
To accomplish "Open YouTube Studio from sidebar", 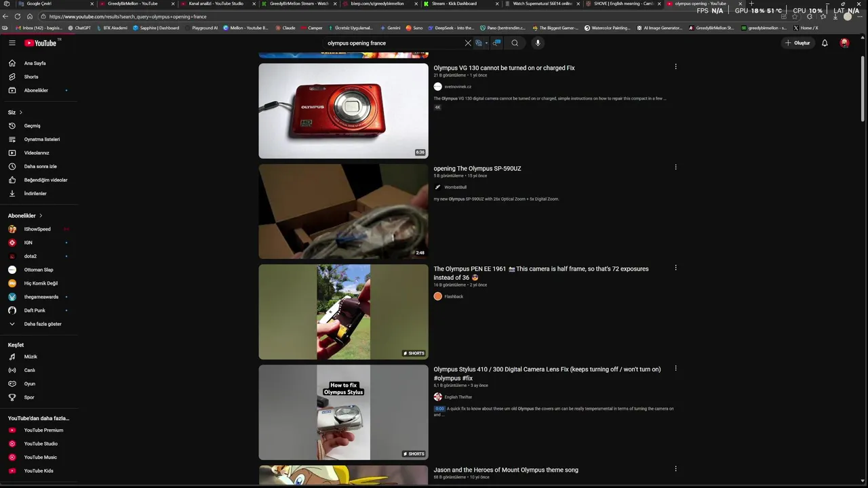I will tap(39, 443).
